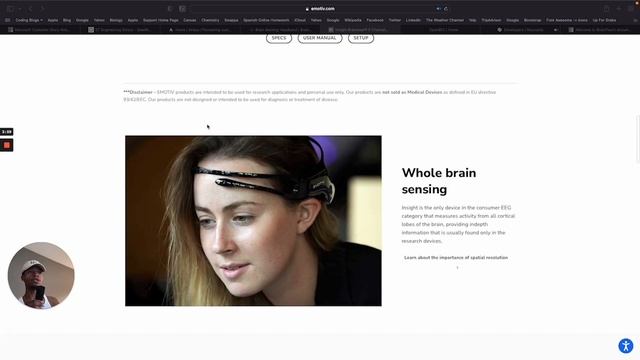This screenshot has width=640, height=360.
Task: Open the Snappa bookmark
Action: click(x=231, y=20)
